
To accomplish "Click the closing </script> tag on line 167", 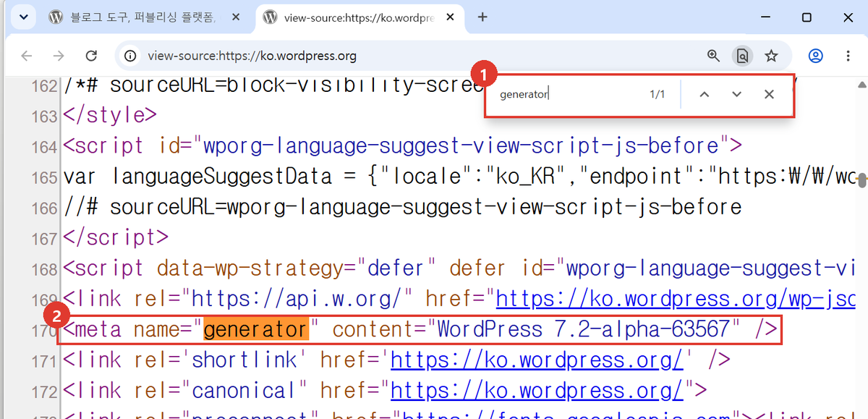I will click(x=116, y=237).
